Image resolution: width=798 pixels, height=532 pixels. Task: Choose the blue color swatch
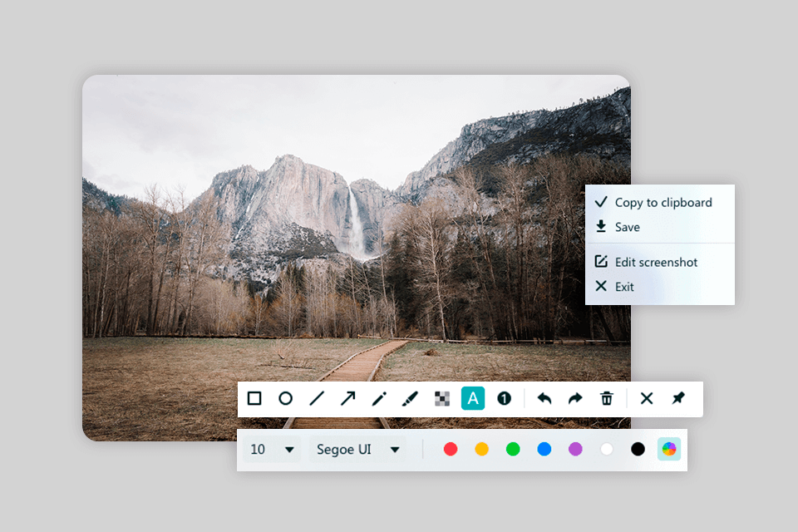(x=544, y=449)
